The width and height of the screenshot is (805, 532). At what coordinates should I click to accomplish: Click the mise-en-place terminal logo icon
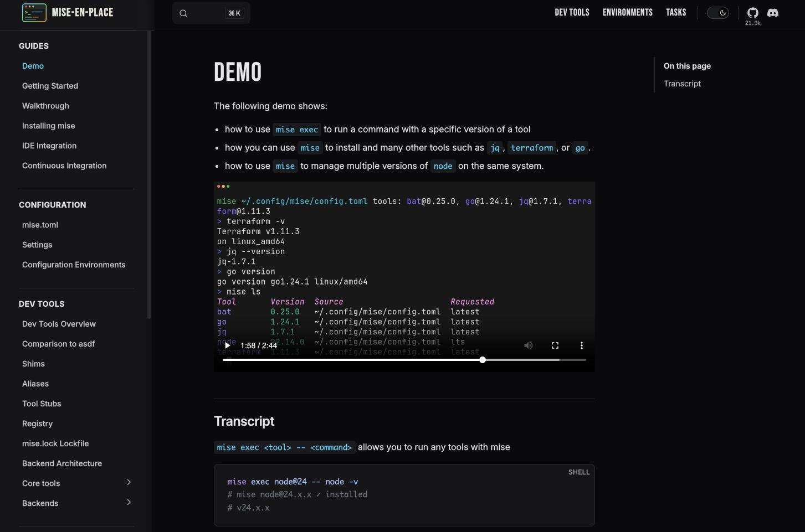34,13
